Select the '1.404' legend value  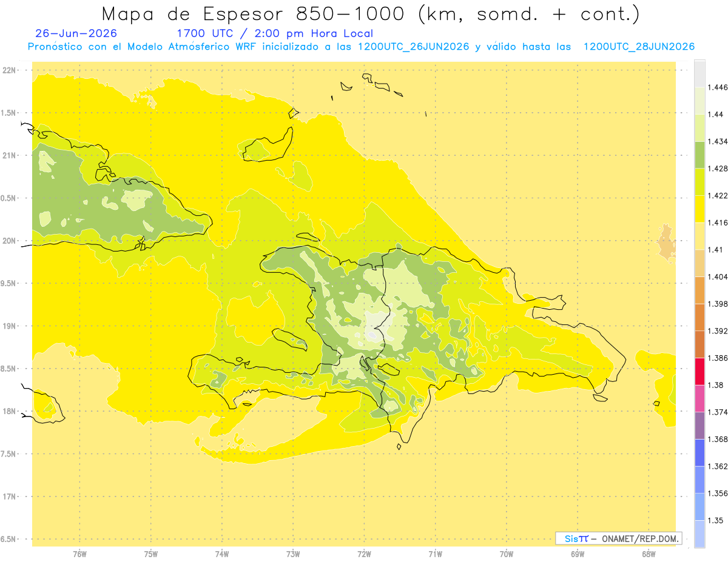point(718,276)
